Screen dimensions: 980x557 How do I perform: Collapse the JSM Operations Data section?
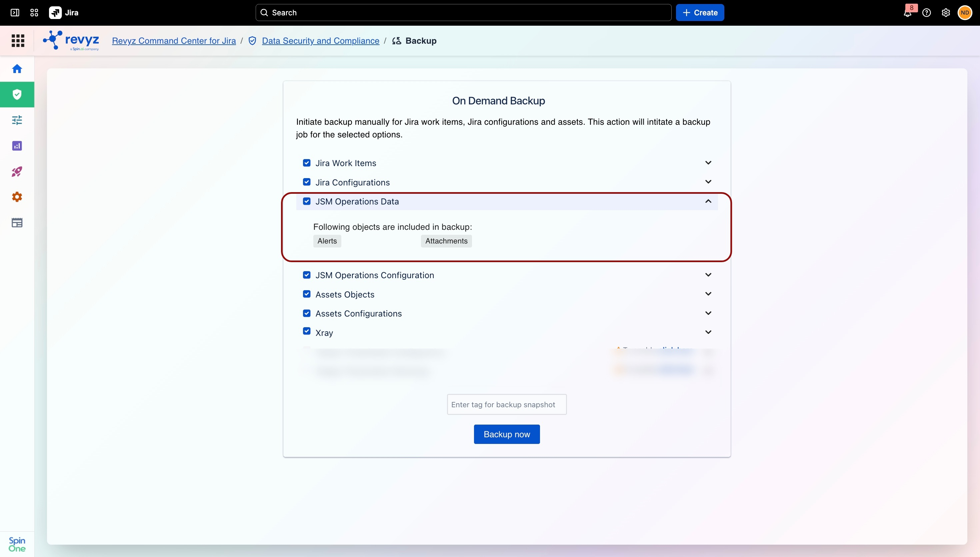(708, 201)
